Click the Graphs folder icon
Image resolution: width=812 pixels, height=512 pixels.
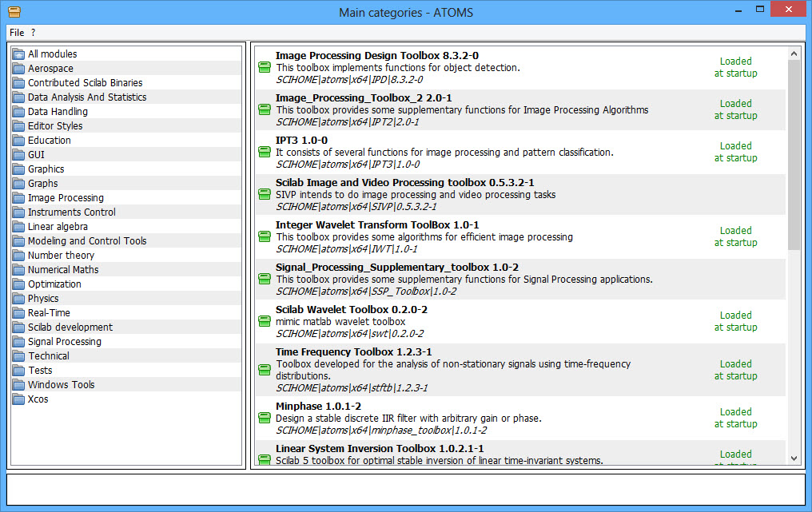(x=18, y=183)
